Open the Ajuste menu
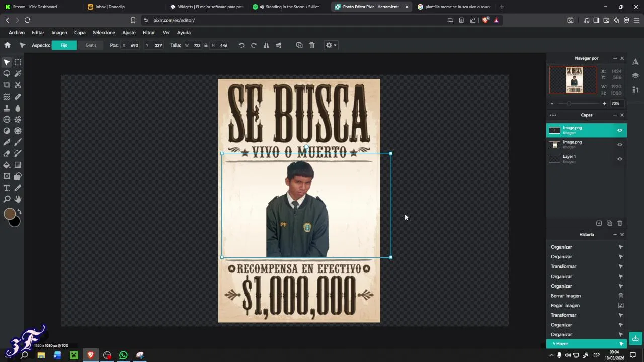The width and height of the screenshot is (644, 362). point(129,33)
